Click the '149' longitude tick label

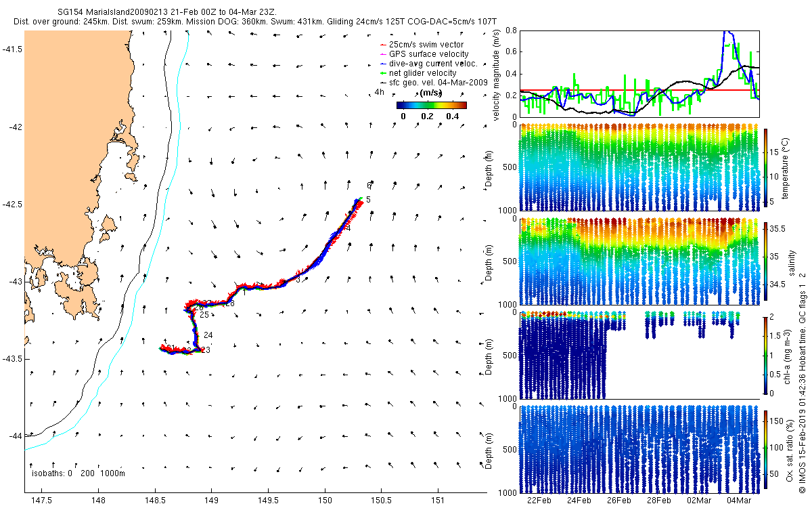pyautogui.click(x=210, y=501)
